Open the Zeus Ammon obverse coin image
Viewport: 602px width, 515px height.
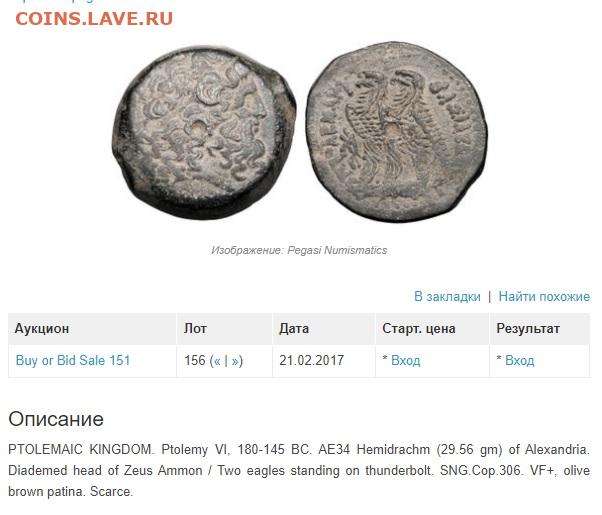[204, 133]
